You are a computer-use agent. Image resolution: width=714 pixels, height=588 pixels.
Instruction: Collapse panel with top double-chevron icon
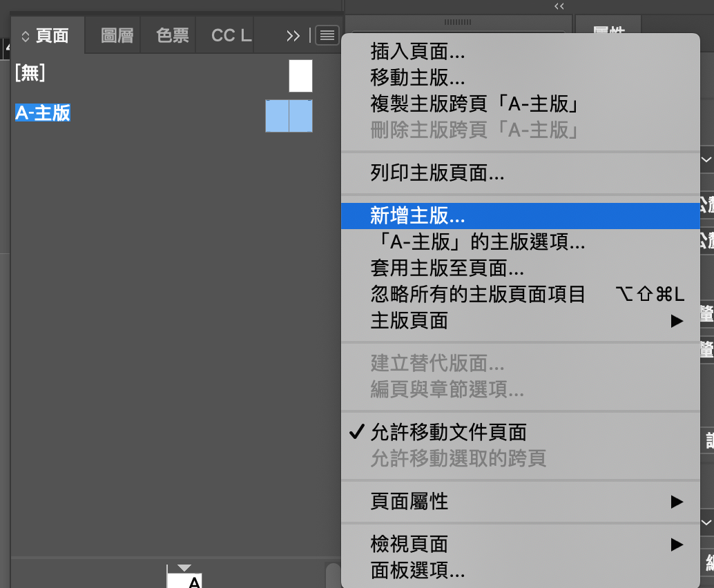tap(559, 6)
